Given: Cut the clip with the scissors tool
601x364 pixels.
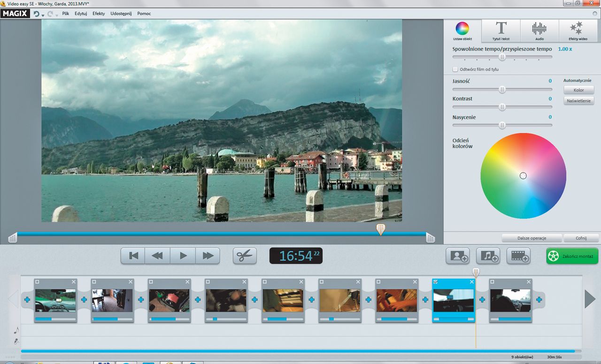Looking at the screenshot, I should click(245, 256).
